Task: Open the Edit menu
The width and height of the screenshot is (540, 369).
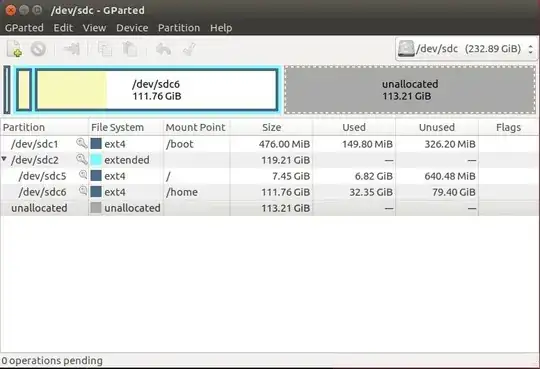Action: 63,28
